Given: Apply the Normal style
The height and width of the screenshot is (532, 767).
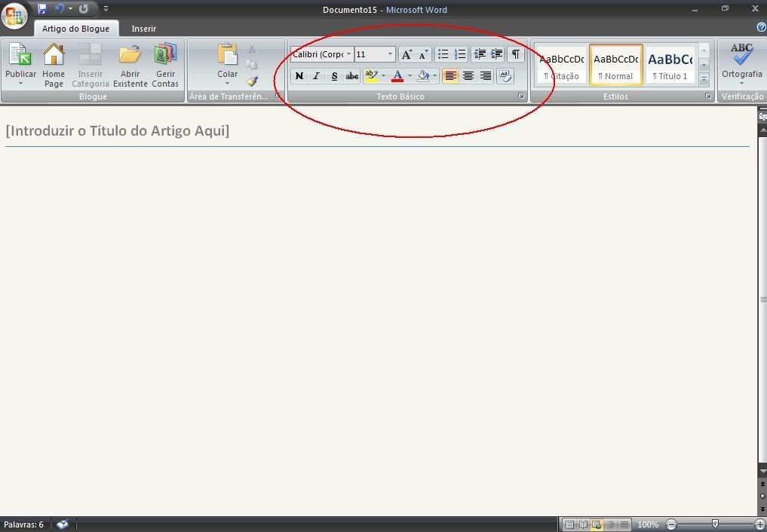Looking at the screenshot, I should 616,65.
